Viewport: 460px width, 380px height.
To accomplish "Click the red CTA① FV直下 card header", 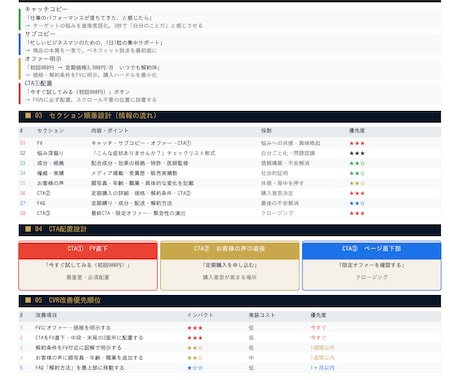I will click(88, 250).
